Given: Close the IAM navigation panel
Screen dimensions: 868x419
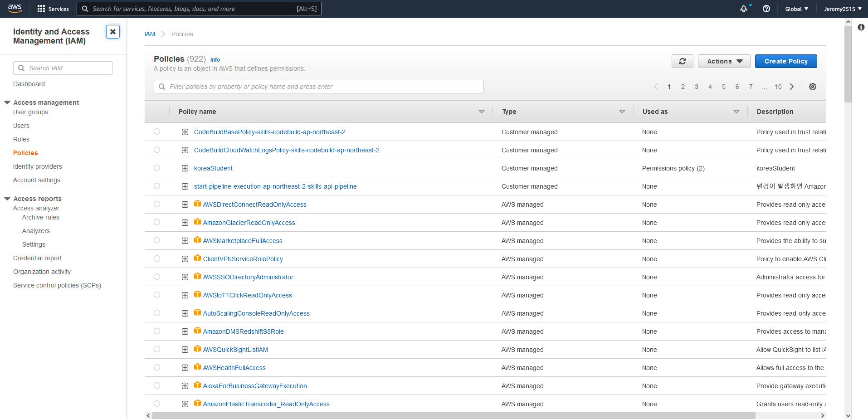Looking at the screenshot, I should pyautogui.click(x=113, y=32).
